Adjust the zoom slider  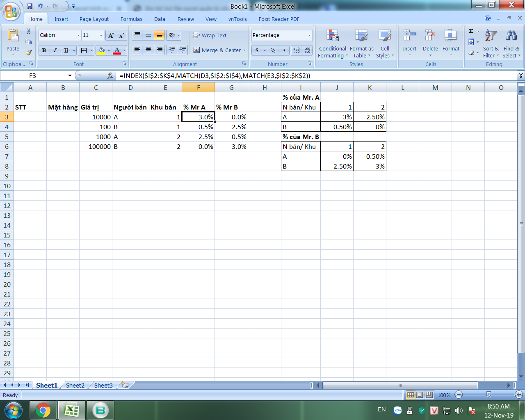point(488,395)
